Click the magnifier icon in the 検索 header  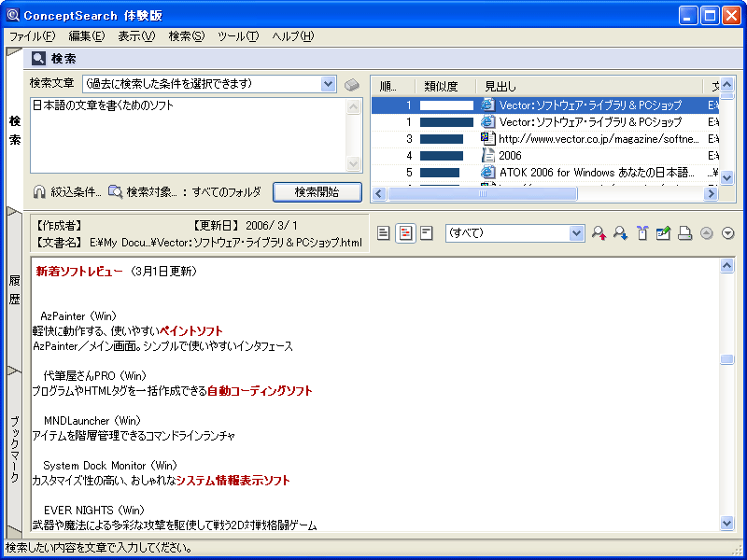(x=38, y=59)
